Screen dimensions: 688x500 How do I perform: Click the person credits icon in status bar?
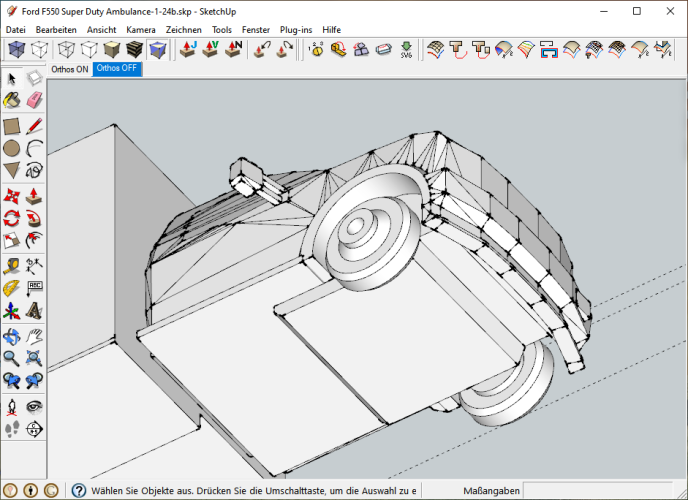point(31,490)
